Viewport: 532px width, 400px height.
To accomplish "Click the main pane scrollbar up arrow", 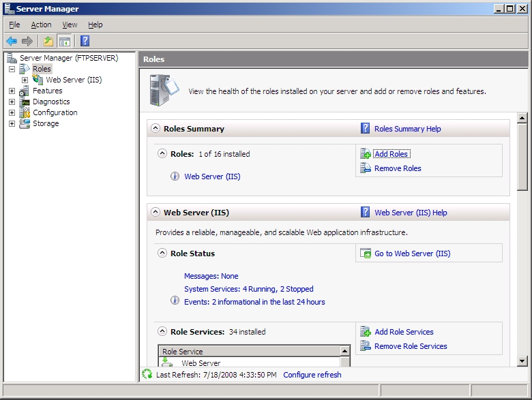I will 522,118.
